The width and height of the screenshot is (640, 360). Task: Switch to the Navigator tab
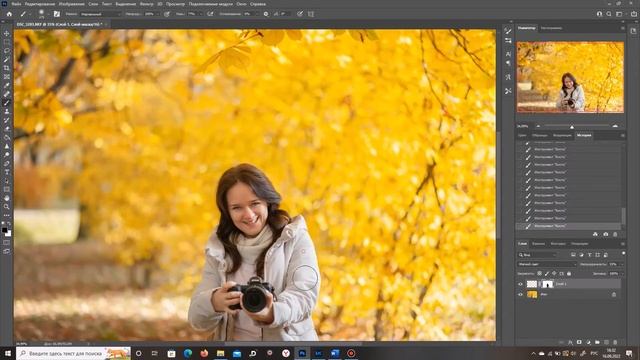(527, 28)
